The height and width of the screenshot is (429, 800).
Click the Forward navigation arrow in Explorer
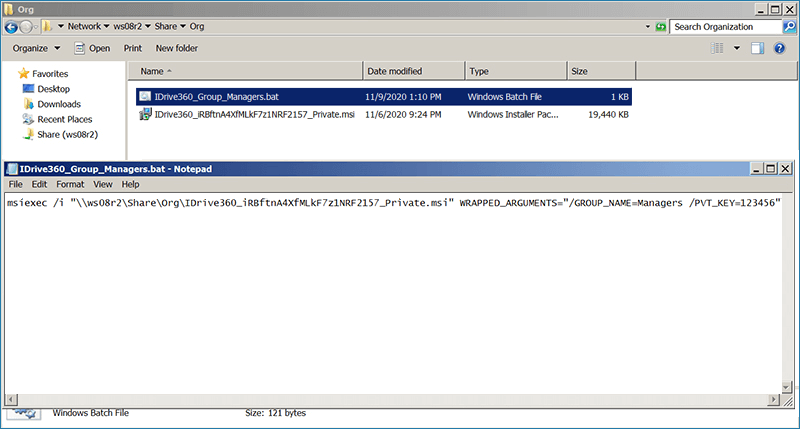26,27
